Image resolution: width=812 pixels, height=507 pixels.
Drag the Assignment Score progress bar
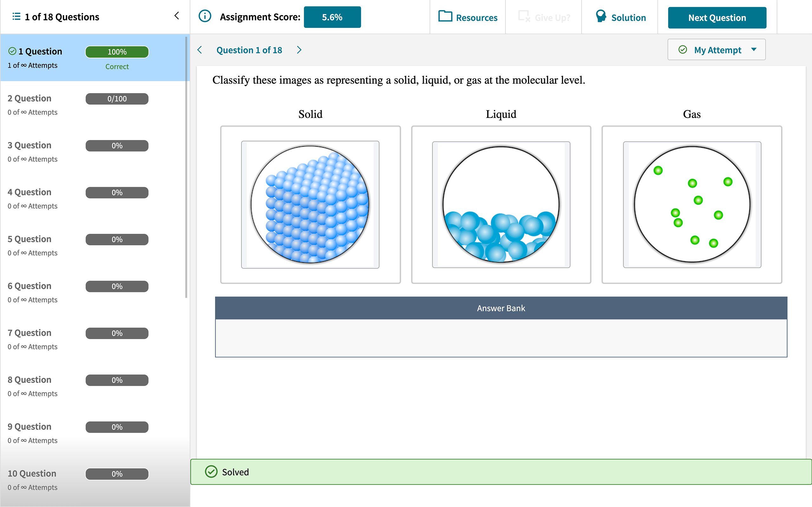pyautogui.click(x=332, y=17)
